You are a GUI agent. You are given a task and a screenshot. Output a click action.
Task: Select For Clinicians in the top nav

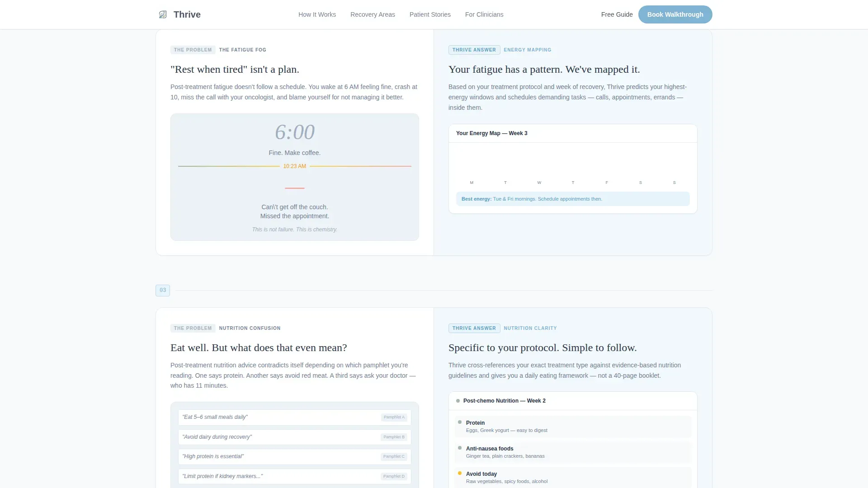(x=484, y=14)
